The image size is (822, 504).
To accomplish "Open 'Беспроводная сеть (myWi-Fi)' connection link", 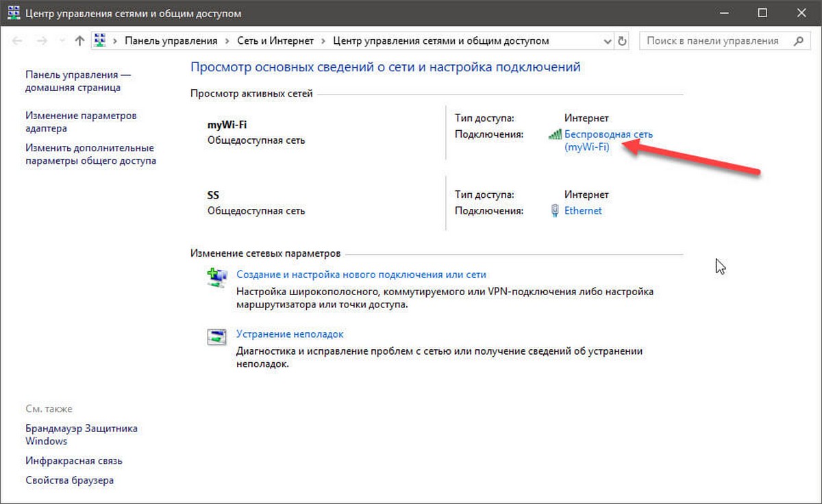I will click(x=608, y=140).
